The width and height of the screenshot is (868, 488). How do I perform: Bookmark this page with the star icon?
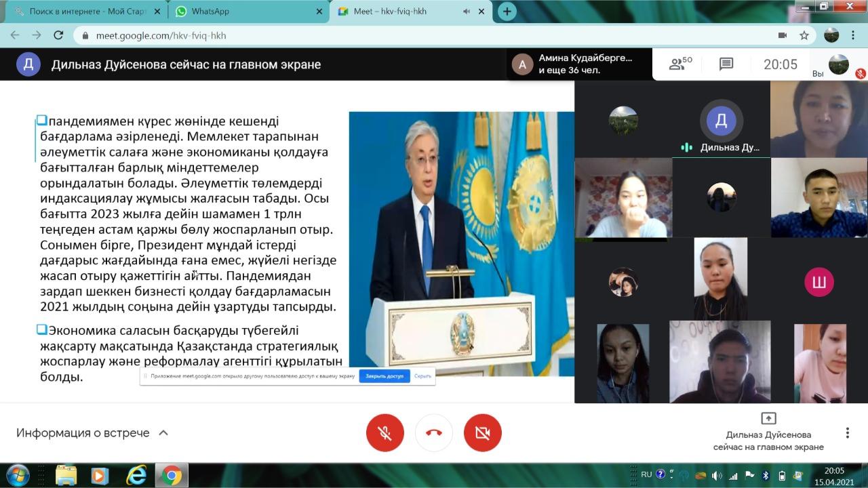(x=804, y=35)
